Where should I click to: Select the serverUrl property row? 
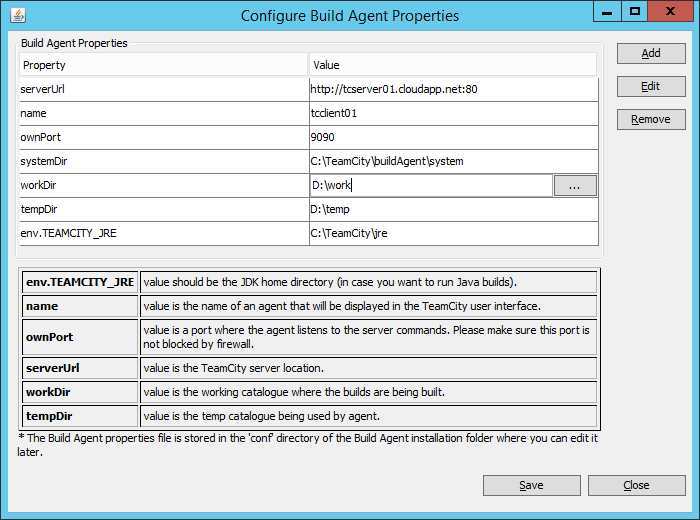click(x=309, y=89)
